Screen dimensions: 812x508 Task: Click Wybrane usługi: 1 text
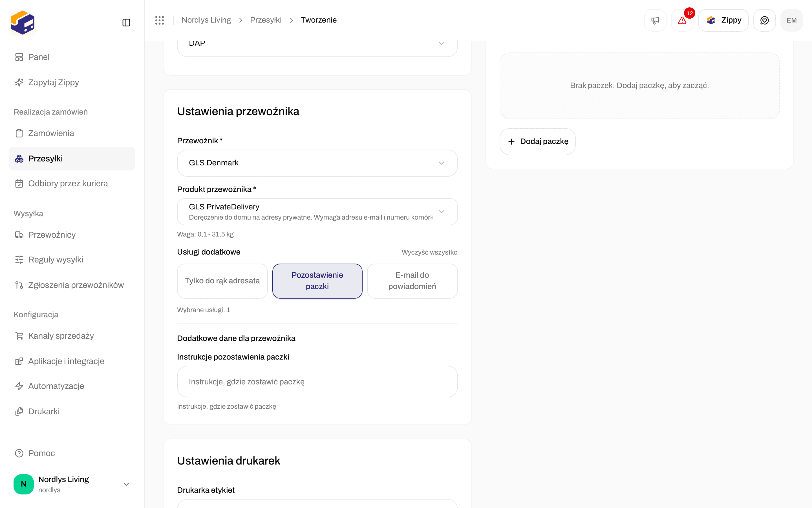click(x=203, y=310)
